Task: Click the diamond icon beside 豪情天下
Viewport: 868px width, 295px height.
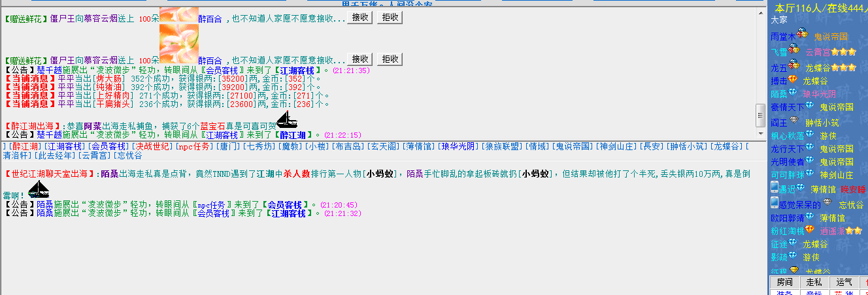Action: [x=809, y=106]
